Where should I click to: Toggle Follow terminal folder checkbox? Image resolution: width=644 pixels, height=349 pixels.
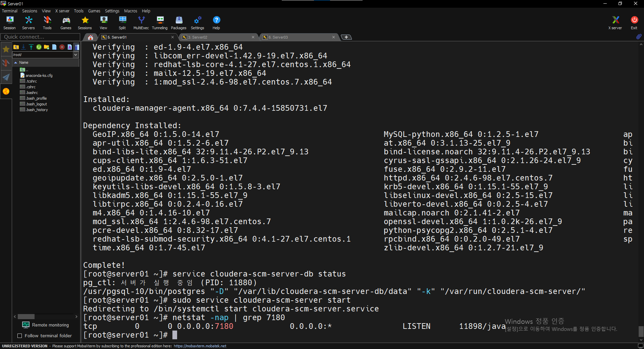19,336
